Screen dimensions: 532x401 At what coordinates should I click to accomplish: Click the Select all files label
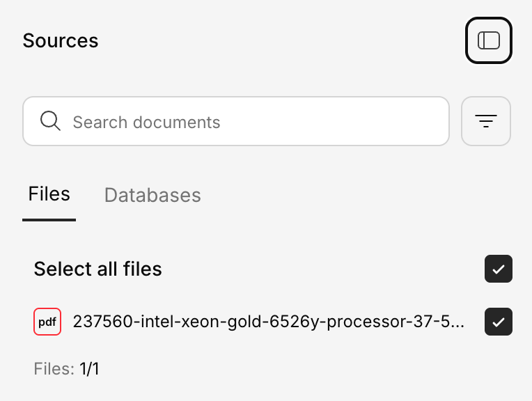coord(97,269)
